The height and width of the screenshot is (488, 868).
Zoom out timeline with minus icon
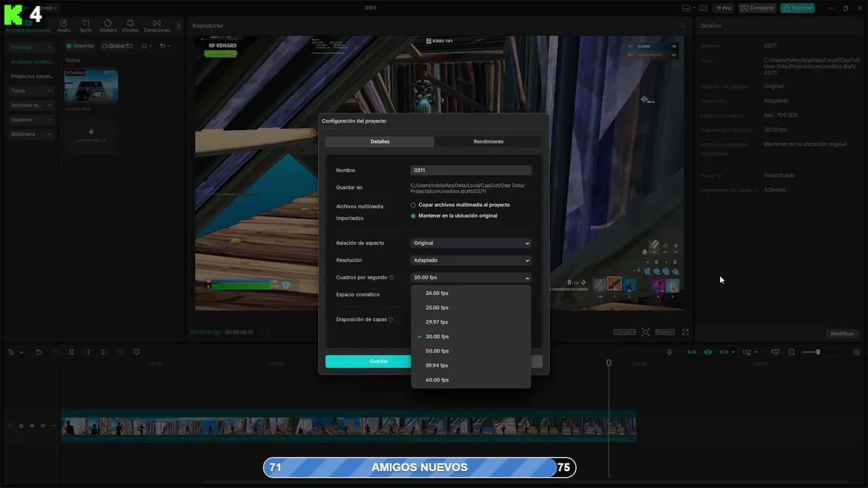tap(791, 352)
